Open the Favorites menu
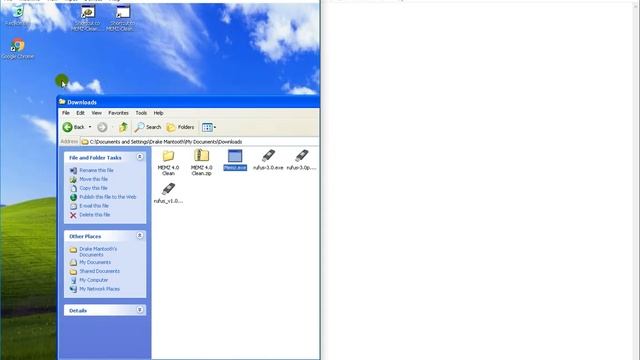Screen dimensions: 640x360 coord(118,113)
